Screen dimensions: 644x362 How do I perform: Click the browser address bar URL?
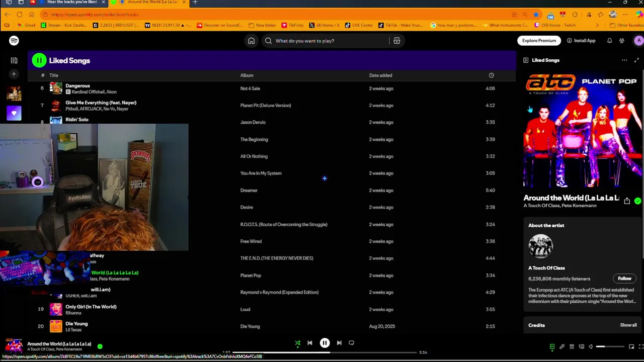[95, 15]
